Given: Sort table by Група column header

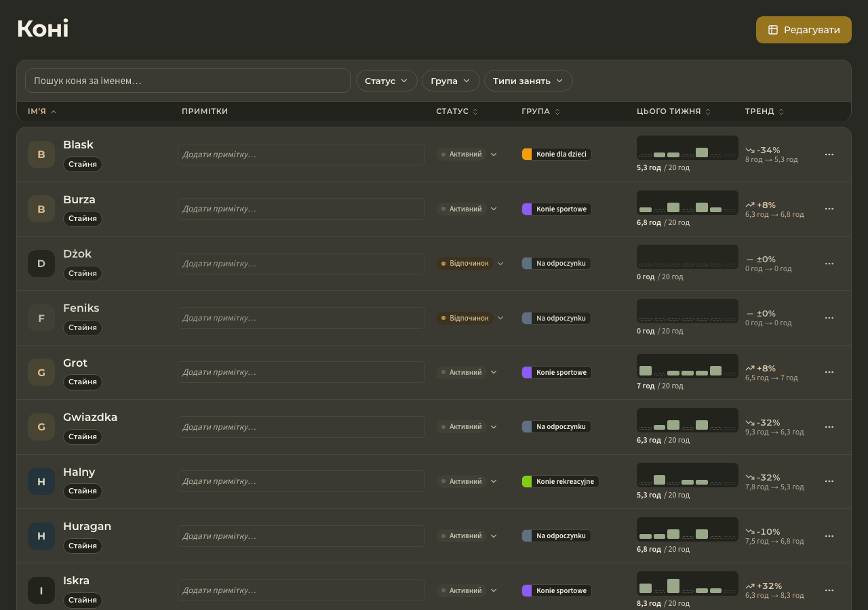Looking at the screenshot, I should 540,111.
